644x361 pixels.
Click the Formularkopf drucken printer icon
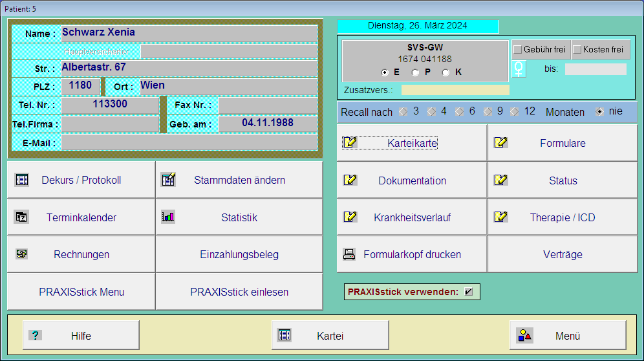pyautogui.click(x=350, y=254)
